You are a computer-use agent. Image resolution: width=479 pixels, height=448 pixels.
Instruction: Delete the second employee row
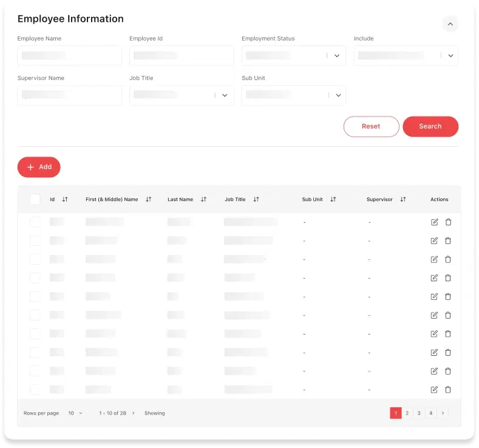(x=448, y=240)
